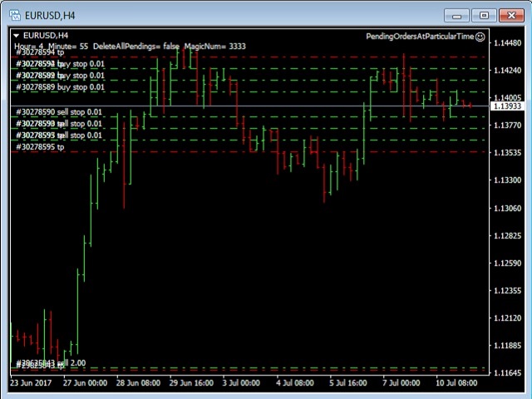Click the 1.13300 price scale value
Viewport: 532px width, 399px height.
click(508, 180)
